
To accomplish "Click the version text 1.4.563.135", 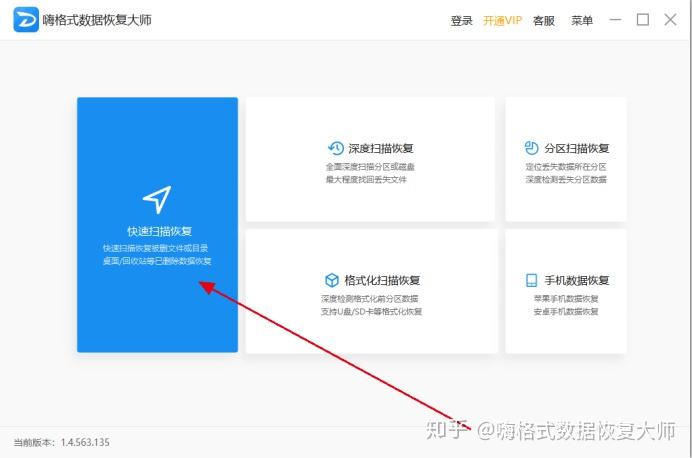I will coord(85,443).
